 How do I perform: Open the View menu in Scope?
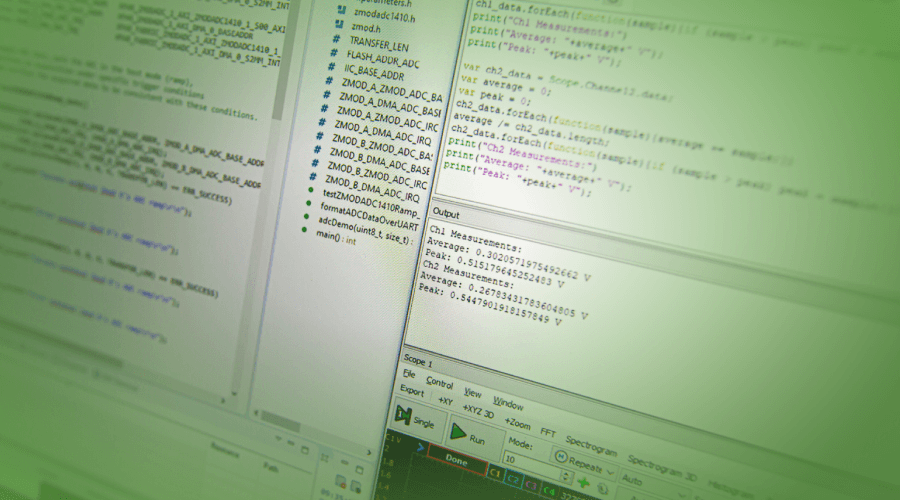(x=472, y=393)
